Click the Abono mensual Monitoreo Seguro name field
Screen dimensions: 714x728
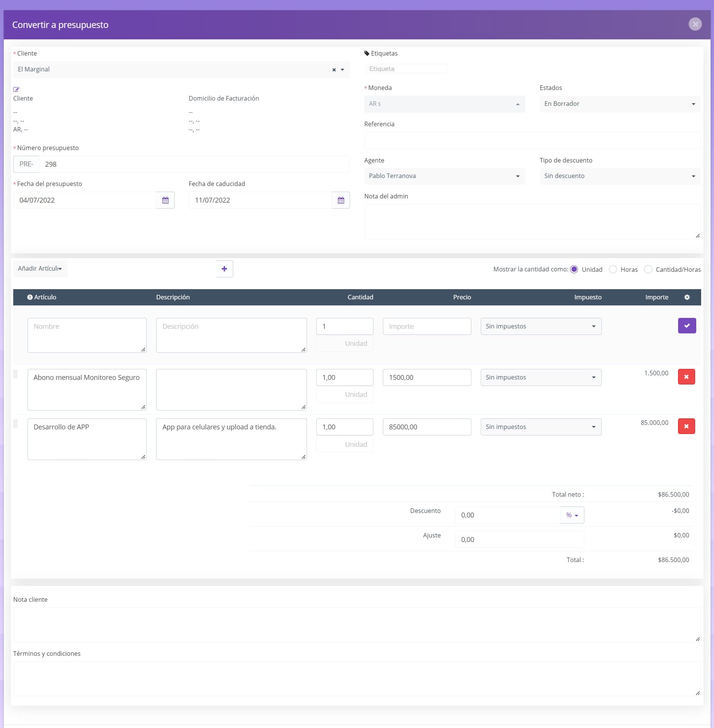87,390
